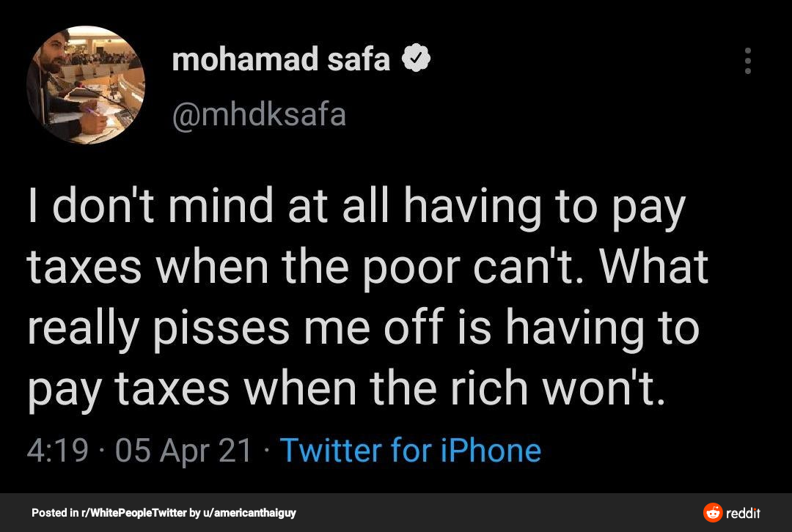The height and width of the screenshot is (532, 792).
Task: Click the Reddit alien logo icon
Action: (x=712, y=512)
